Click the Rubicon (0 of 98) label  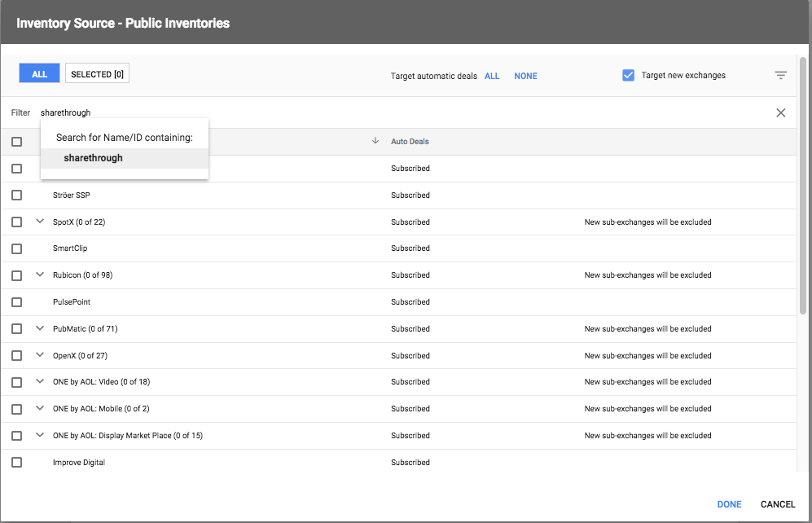(83, 275)
